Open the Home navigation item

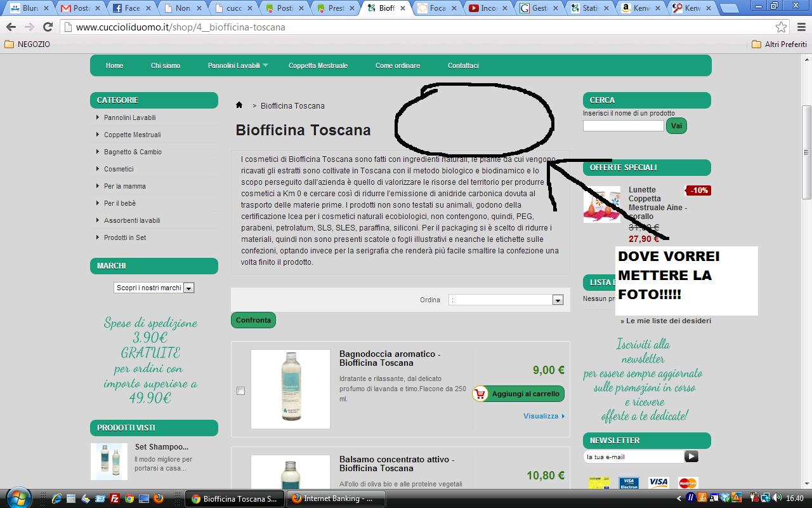(115, 65)
